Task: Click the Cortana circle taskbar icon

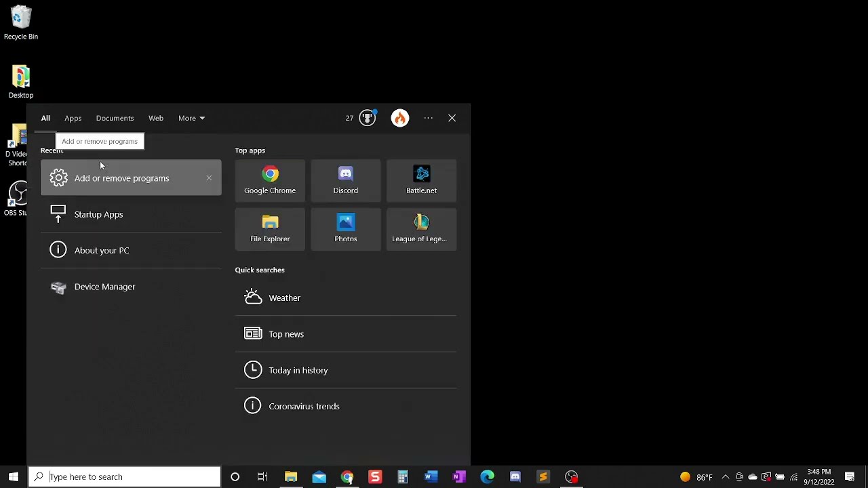Action: click(235, 476)
